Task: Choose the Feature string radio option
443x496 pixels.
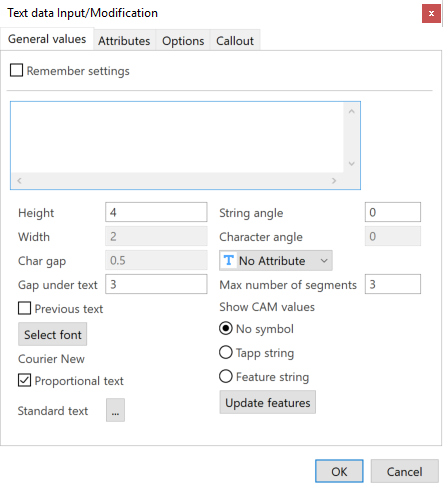Action: (x=226, y=376)
